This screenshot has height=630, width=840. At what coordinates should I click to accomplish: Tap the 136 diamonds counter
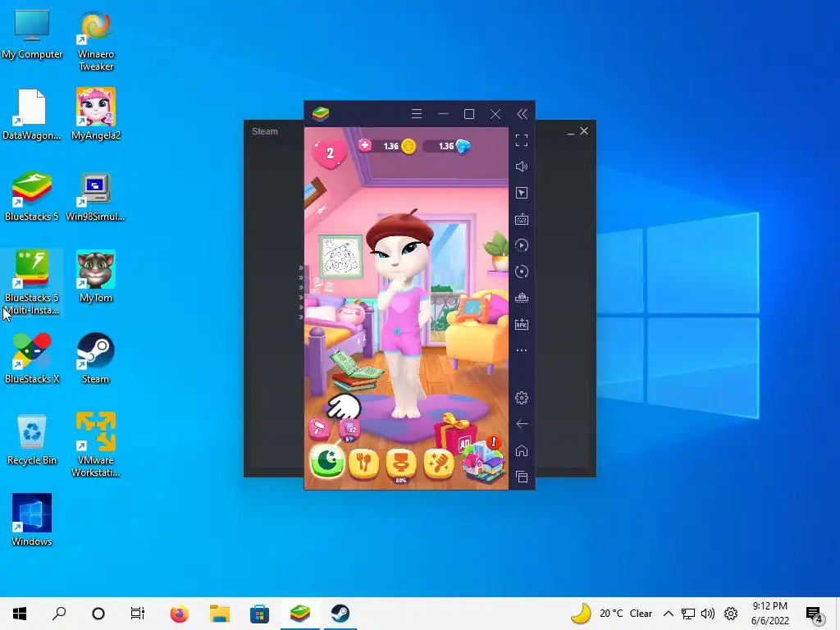(x=447, y=146)
